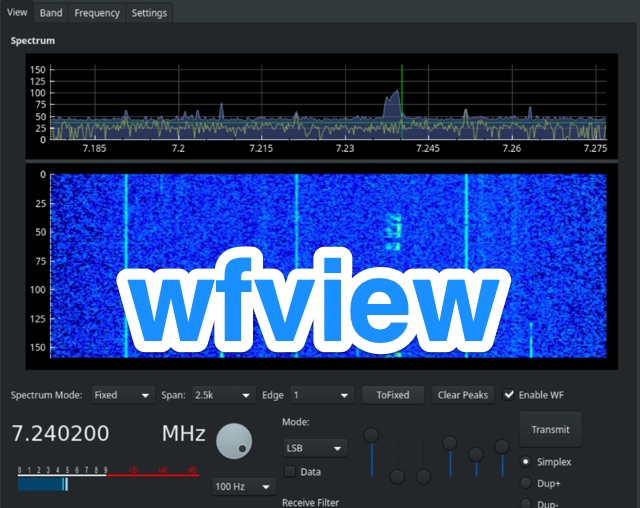Screen dimensions: 640x508
Task: Select the Dup+ radio button
Action: [526, 483]
